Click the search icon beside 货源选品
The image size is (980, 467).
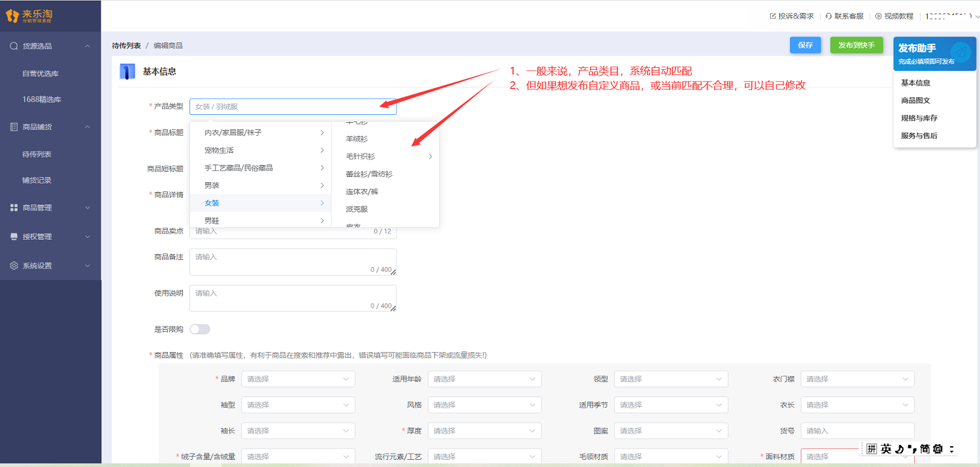(14, 46)
